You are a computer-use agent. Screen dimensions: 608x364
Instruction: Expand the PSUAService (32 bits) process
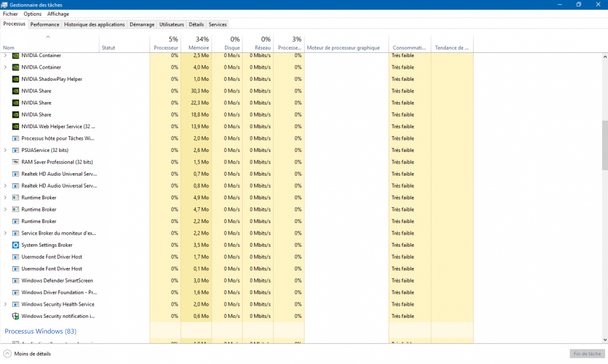(x=5, y=150)
